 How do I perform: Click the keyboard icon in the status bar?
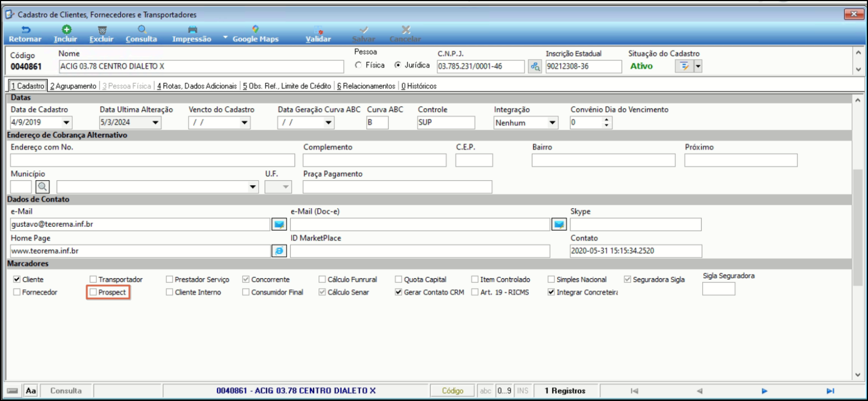point(13,391)
